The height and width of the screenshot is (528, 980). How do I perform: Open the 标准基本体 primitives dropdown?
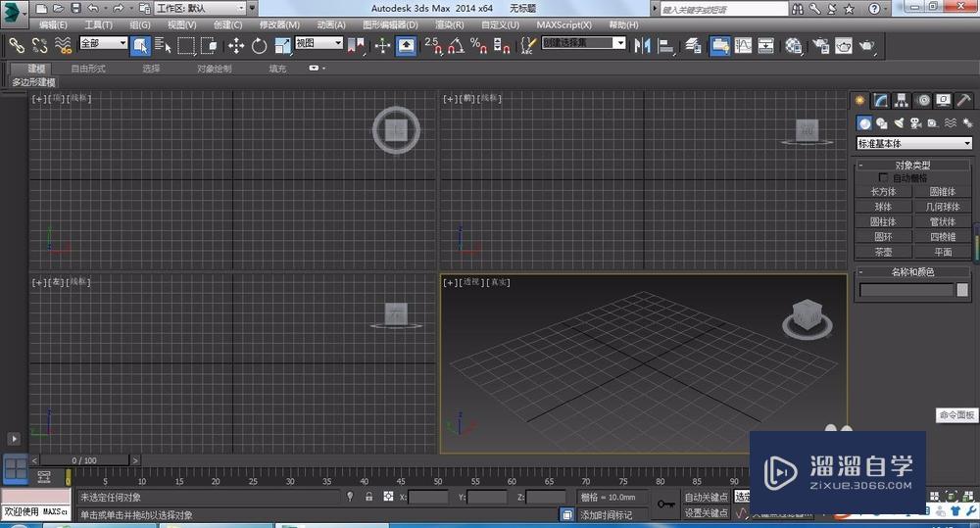(x=913, y=143)
